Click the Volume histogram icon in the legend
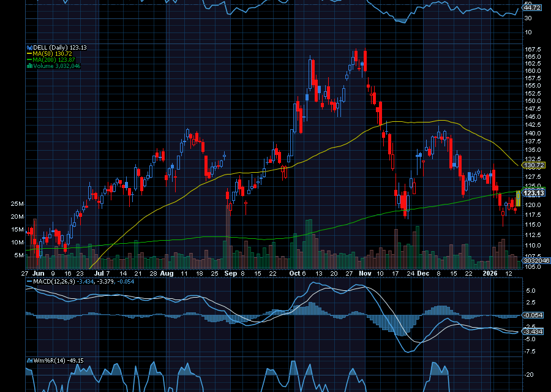 (x=29, y=66)
